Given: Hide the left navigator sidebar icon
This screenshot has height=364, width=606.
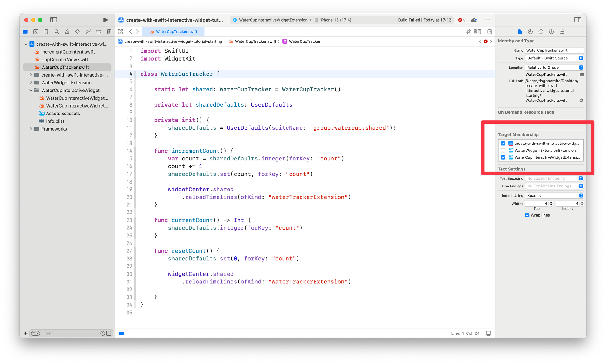Looking at the screenshot, I should [54, 20].
